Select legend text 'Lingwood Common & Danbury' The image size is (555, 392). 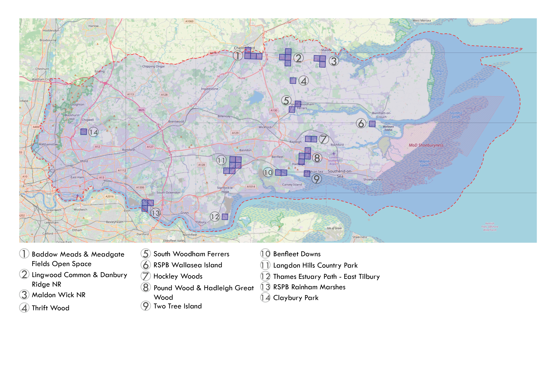click(x=80, y=275)
